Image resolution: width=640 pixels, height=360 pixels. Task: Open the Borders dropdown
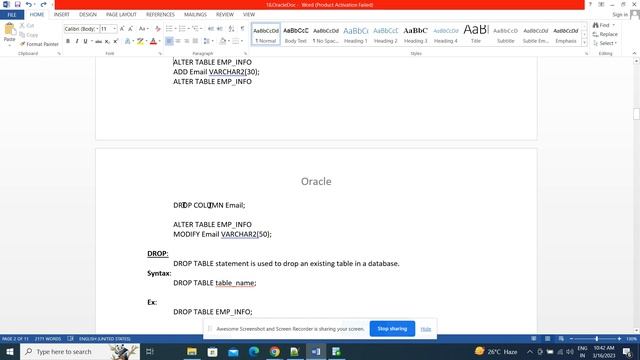point(242,41)
